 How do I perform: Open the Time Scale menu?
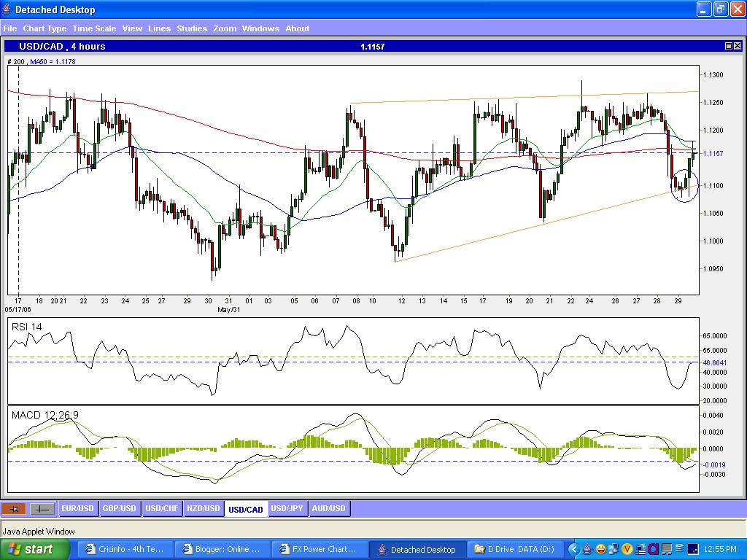[x=94, y=28]
